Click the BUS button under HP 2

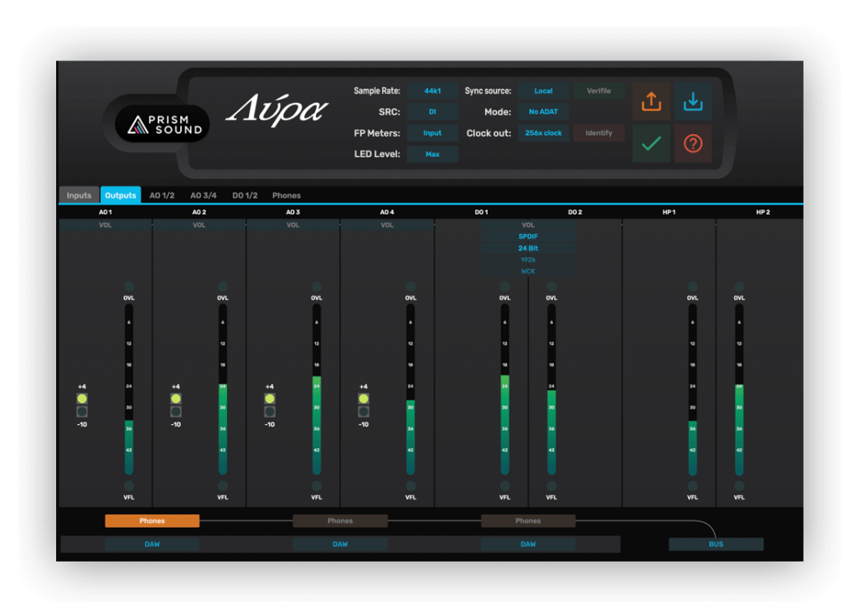[x=716, y=544]
